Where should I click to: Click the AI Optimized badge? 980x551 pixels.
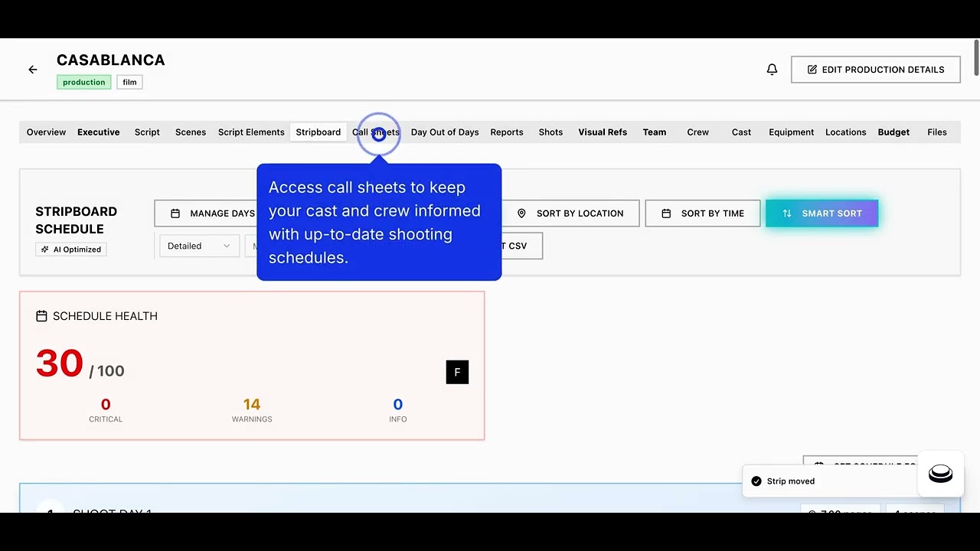[70, 249]
